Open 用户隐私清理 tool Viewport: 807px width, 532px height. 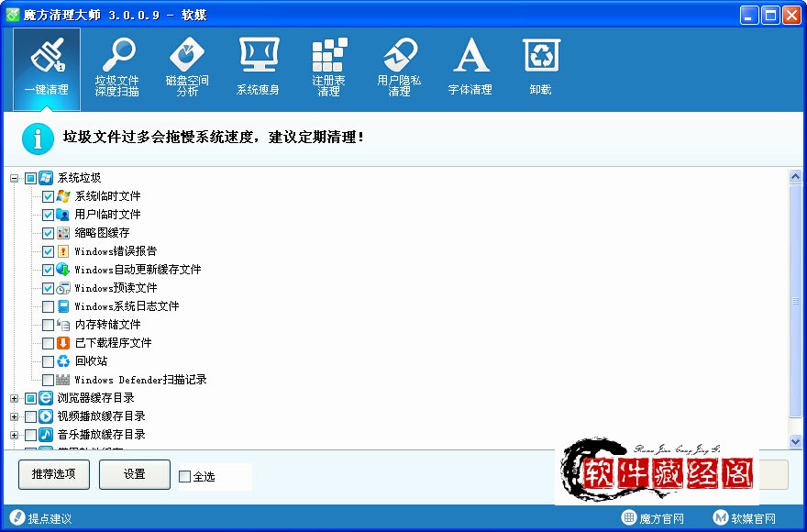(399, 64)
